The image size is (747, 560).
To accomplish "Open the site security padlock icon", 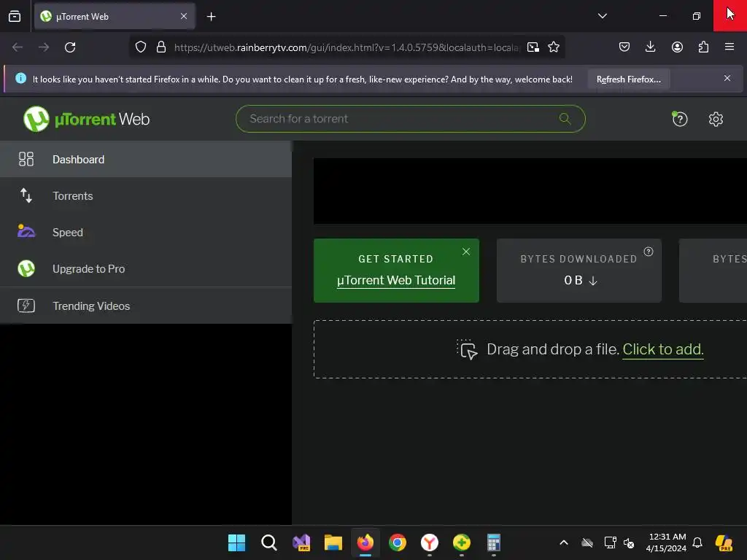I will point(161,47).
